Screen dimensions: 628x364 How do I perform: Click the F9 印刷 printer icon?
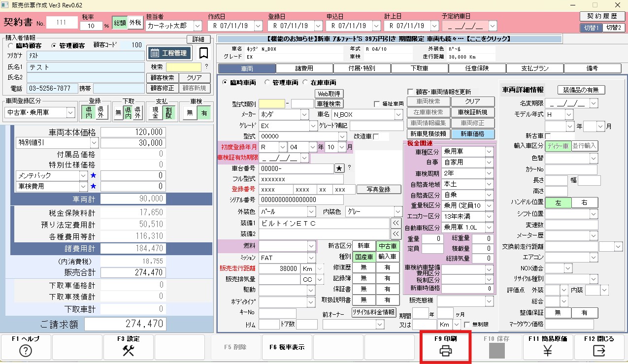point(445,351)
